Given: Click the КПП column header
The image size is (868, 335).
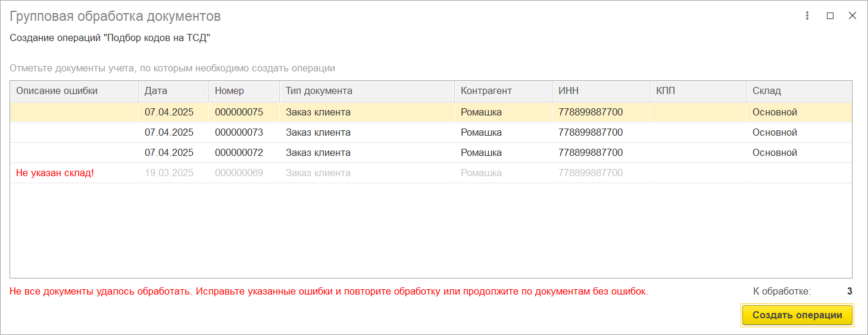Looking at the screenshot, I should click(x=698, y=91).
